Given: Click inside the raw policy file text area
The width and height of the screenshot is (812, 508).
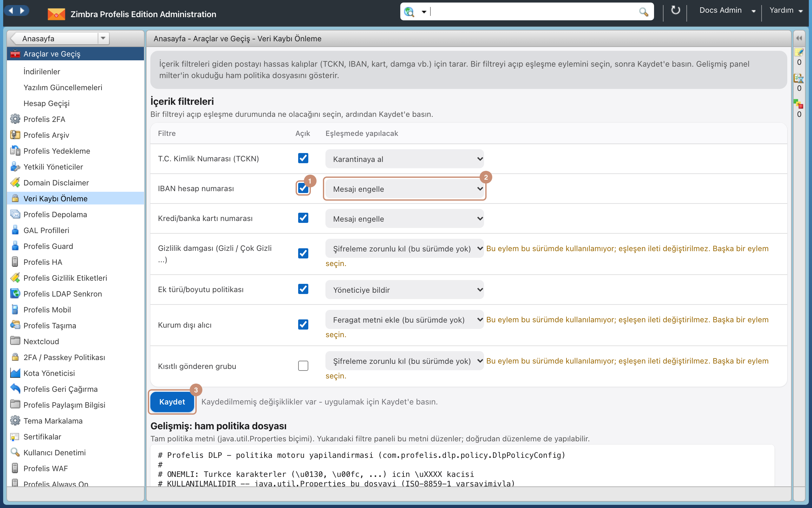Looking at the screenshot, I should pos(462,466).
